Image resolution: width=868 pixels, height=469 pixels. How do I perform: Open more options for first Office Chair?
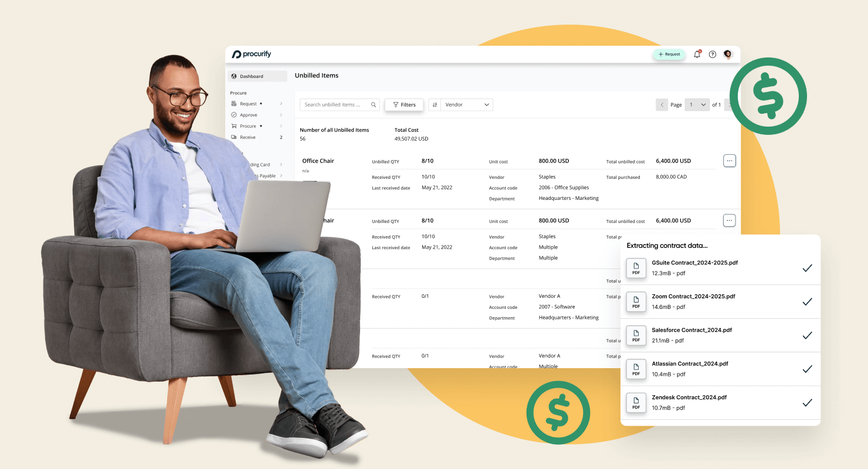click(x=730, y=161)
